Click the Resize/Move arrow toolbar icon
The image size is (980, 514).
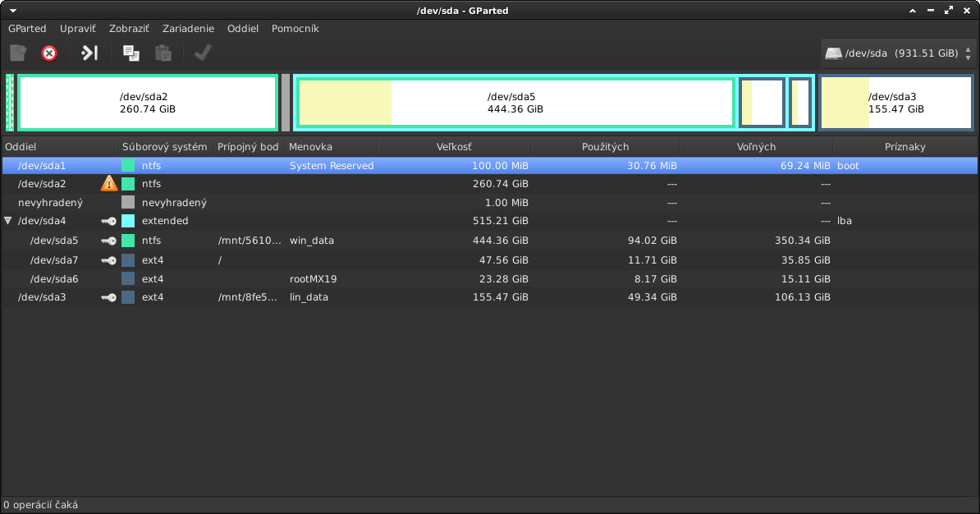(x=89, y=53)
